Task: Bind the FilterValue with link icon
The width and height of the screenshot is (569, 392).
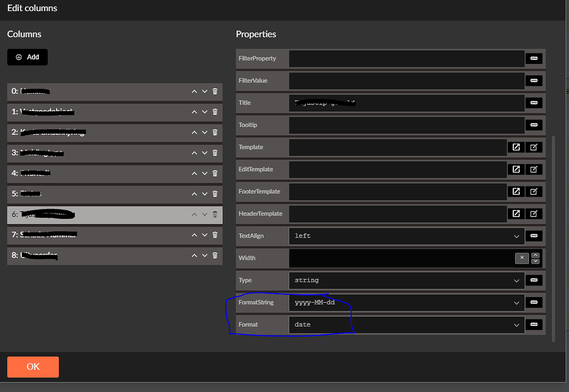Action: 534,81
